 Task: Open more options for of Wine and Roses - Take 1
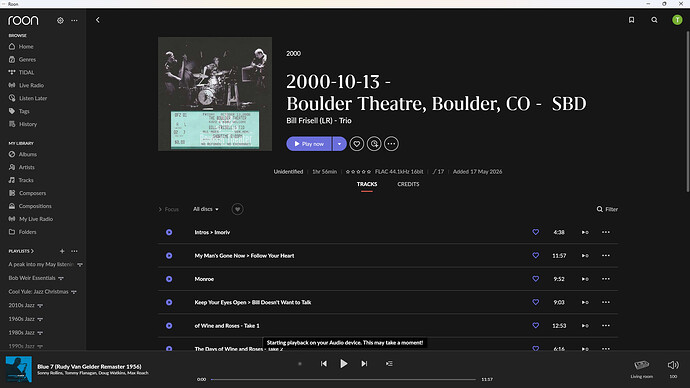pos(606,326)
